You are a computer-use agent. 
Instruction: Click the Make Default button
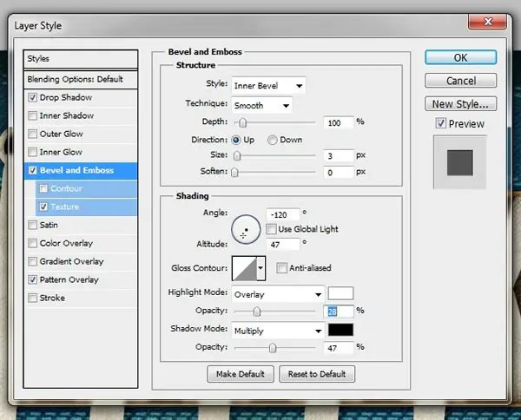pos(241,374)
